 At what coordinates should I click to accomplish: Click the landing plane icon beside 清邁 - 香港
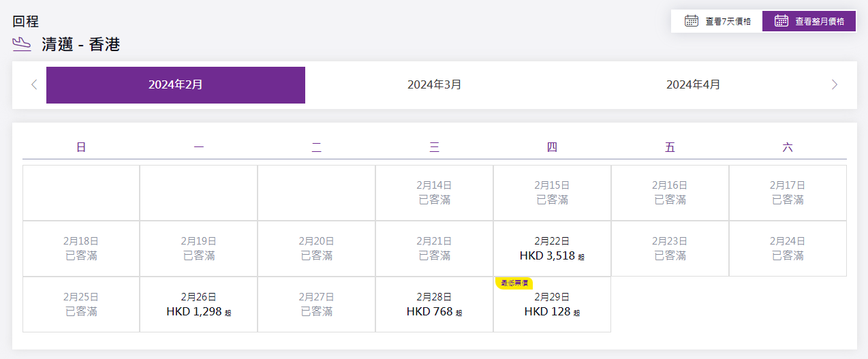click(x=22, y=45)
